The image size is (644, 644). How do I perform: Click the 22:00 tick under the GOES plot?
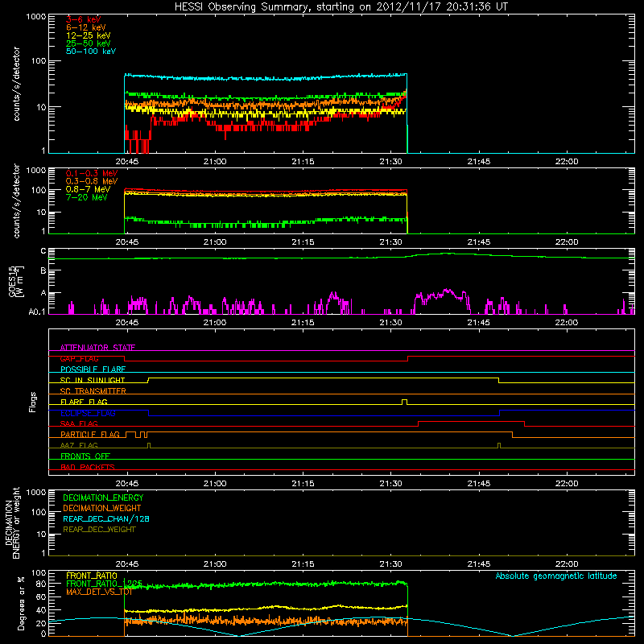[567, 323]
